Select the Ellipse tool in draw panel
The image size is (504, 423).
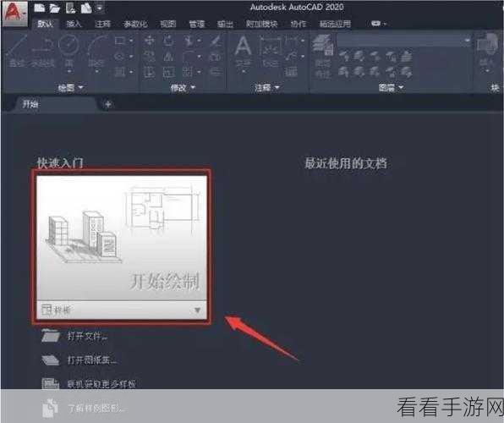click(120, 57)
